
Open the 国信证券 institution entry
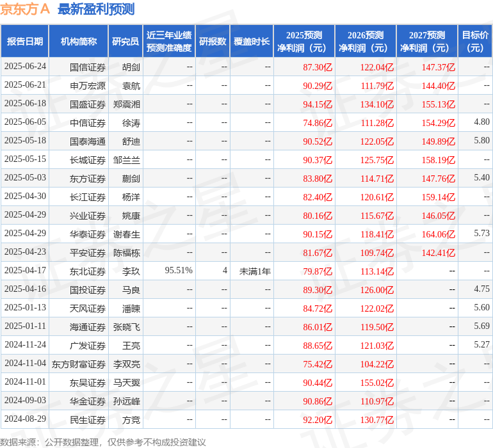87,67
